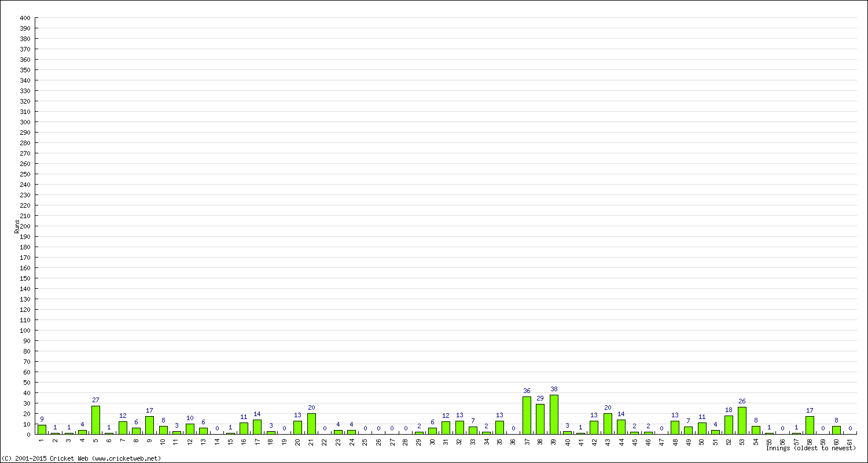Click the green bar for innings 21
The width and height of the screenshot is (868, 463).
point(311,424)
